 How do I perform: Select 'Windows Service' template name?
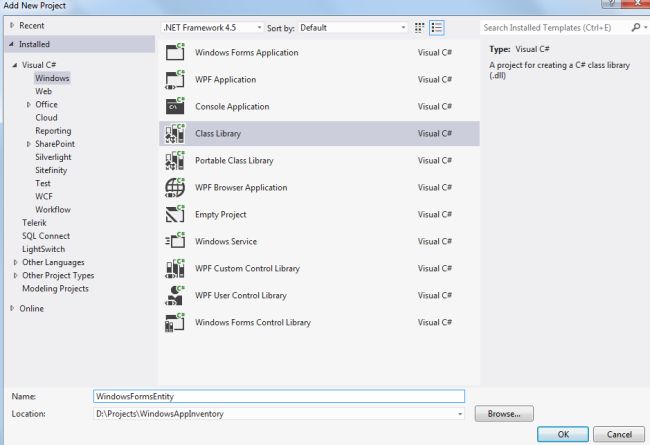click(226, 241)
